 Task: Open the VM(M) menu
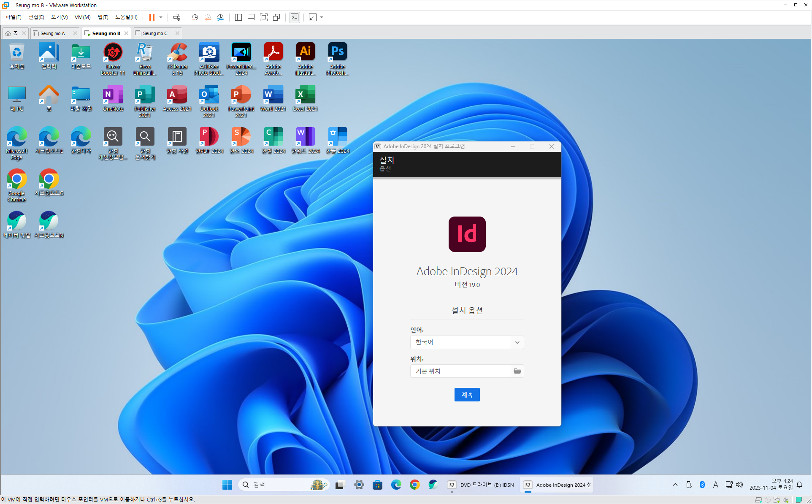click(82, 17)
